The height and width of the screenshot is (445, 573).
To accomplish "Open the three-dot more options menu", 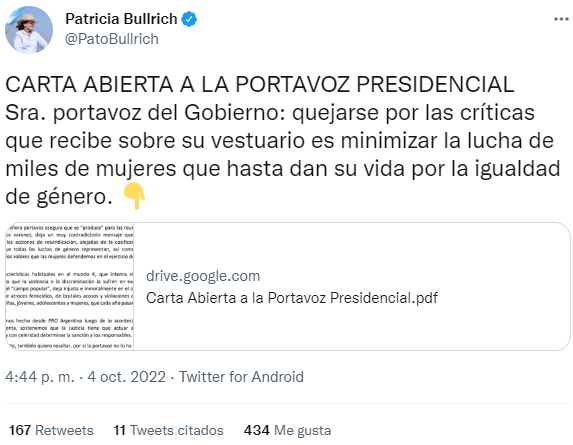I will 561,19.
